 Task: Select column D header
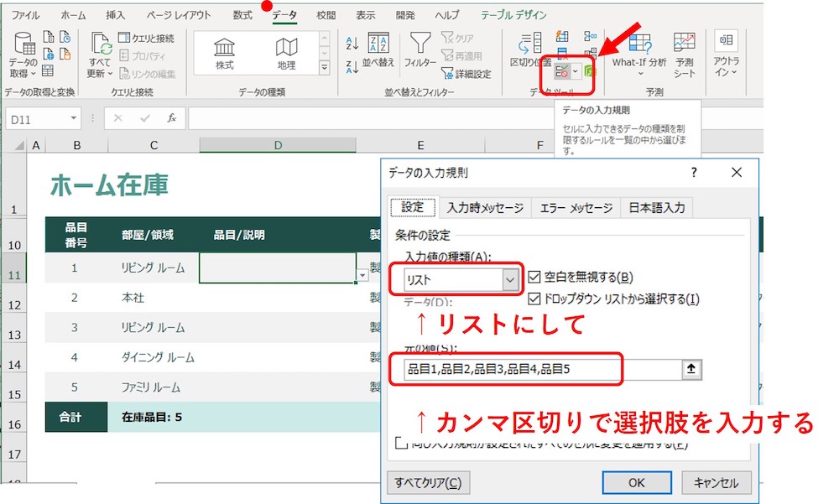pyautogui.click(x=278, y=145)
